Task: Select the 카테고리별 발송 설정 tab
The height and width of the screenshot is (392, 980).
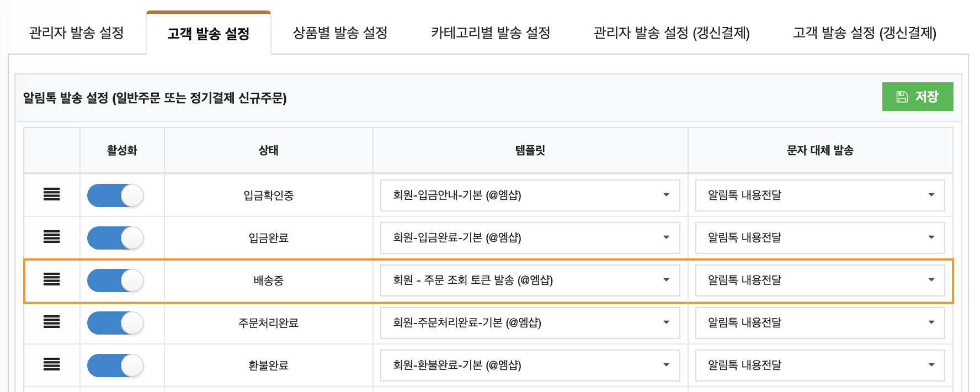Action: click(491, 33)
